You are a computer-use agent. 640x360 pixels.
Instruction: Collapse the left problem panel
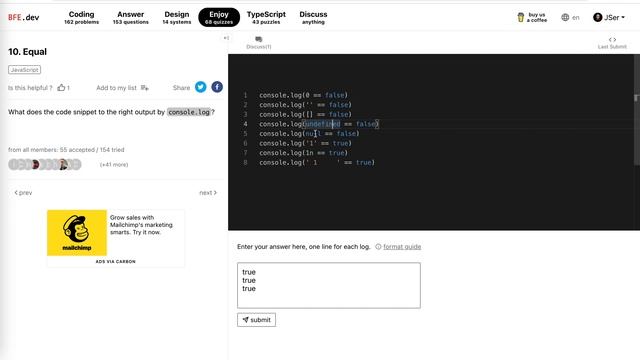click(226, 38)
